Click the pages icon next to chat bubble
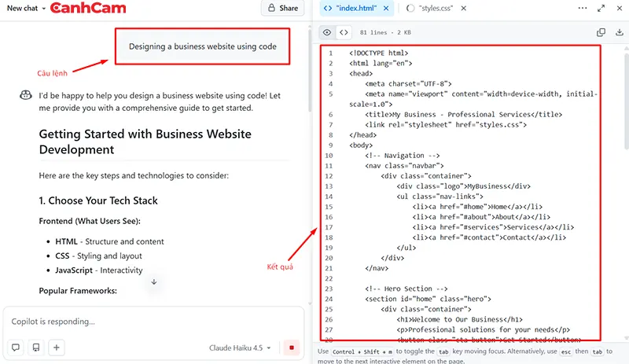This screenshot has height=364, width=629. coord(36,347)
